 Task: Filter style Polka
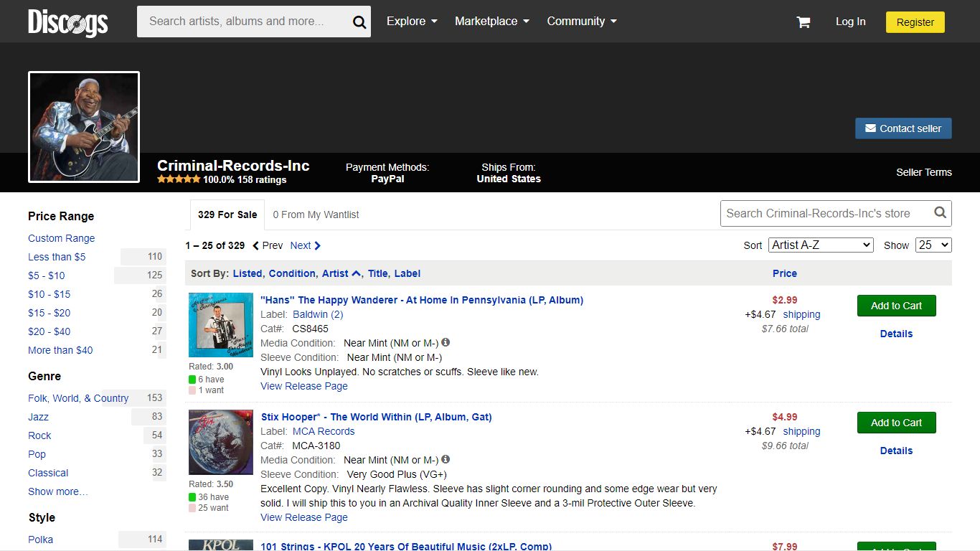[x=41, y=540]
